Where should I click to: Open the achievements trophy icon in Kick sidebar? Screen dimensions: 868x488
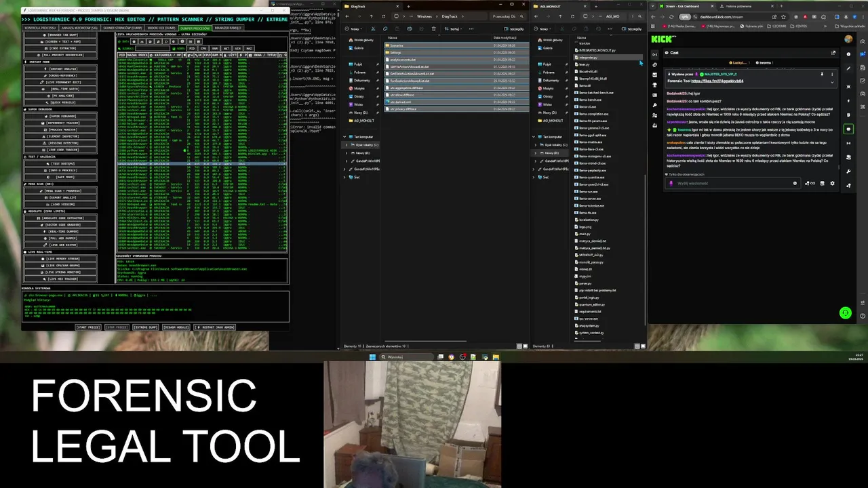[x=654, y=85]
